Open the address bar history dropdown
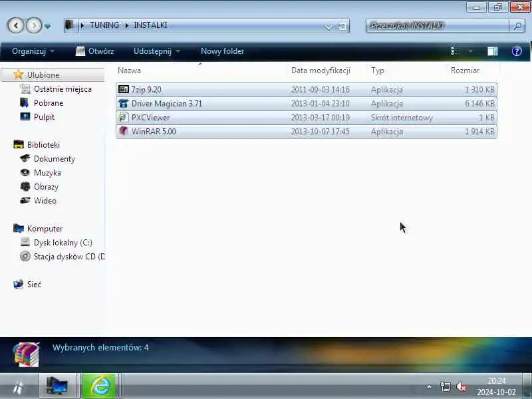This screenshot has width=532, height=399. coord(329,27)
